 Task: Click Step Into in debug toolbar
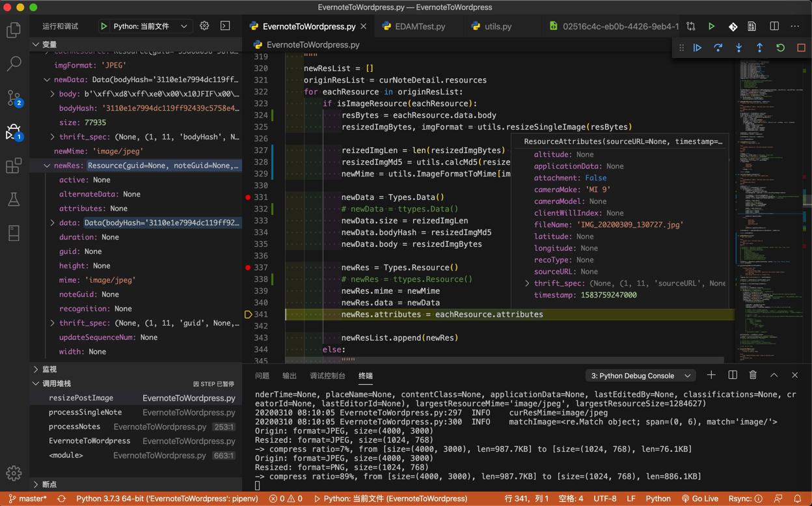739,48
